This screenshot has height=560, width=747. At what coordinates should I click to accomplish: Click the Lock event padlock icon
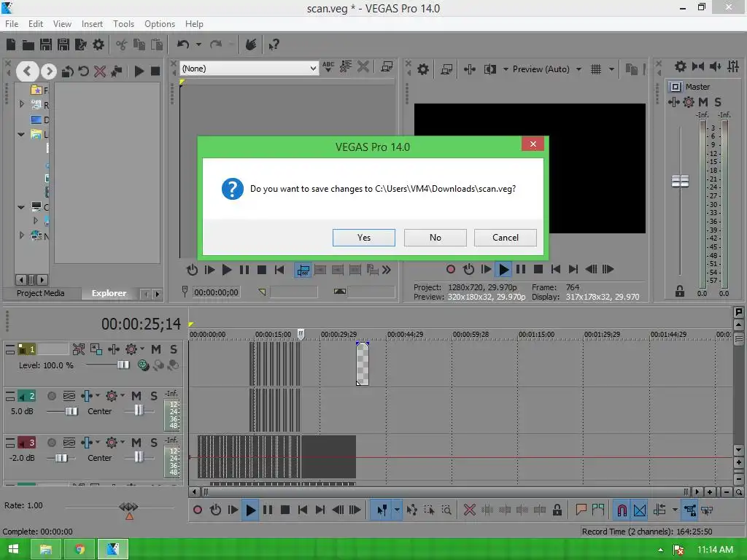coord(557,510)
